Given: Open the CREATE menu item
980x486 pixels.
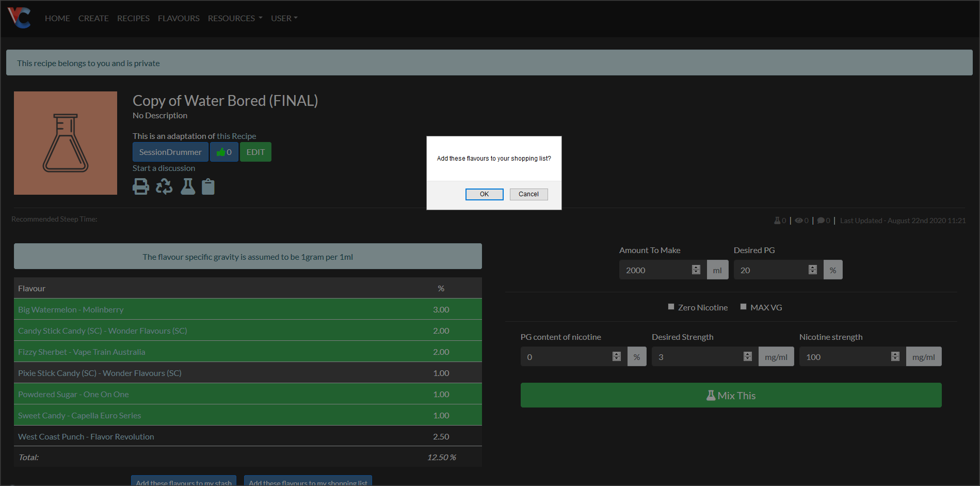Looking at the screenshot, I should [x=93, y=18].
